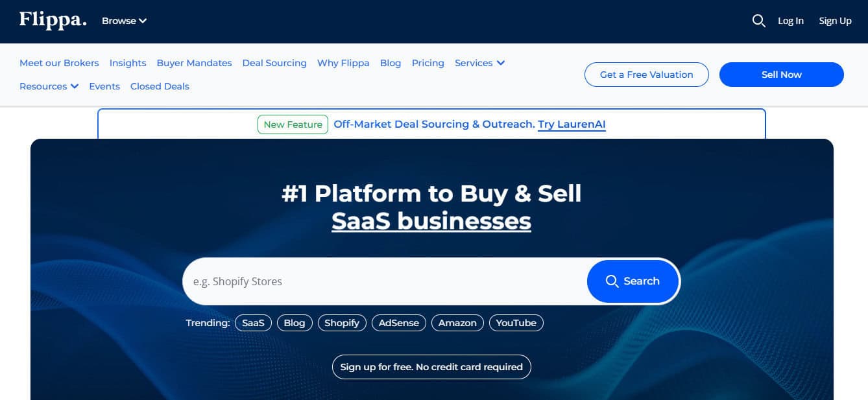Go to the Pricing page

[428, 63]
